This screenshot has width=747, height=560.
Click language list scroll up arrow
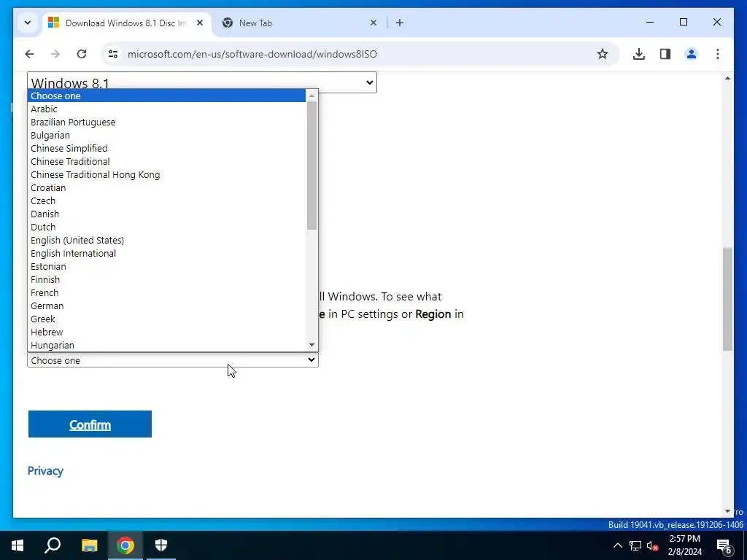tap(311, 96)
